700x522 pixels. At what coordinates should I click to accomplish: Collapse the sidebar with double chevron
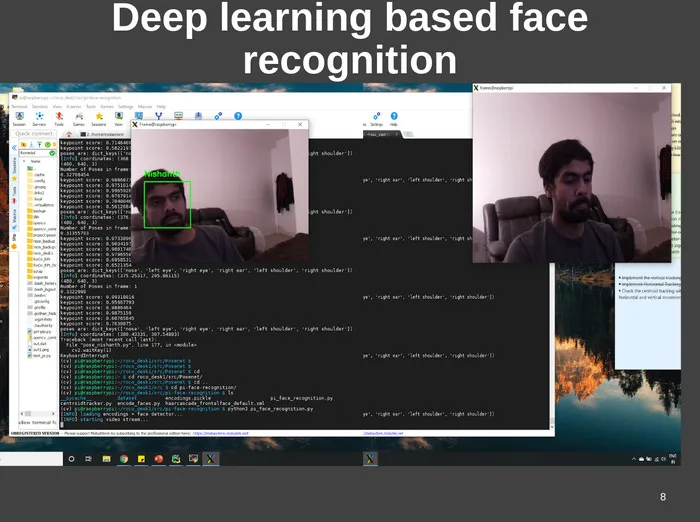pos(14,147)
